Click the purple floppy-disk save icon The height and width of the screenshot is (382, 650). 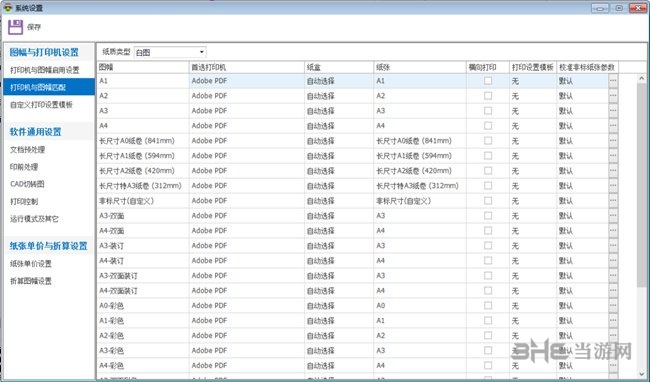[16, 27]
